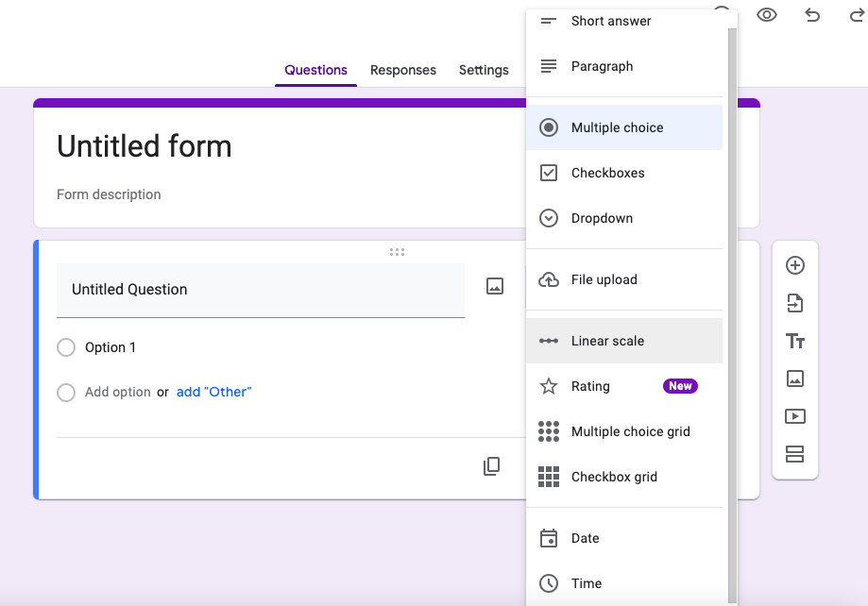Duplicate the question with copy icon
Screen dimensions: 868x606
click(491, 466)
